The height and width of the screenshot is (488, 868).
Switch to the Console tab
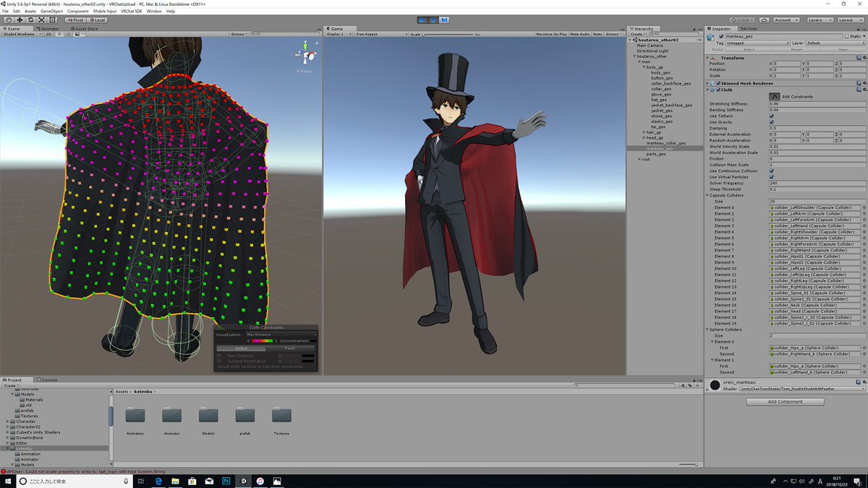(48, 380)
